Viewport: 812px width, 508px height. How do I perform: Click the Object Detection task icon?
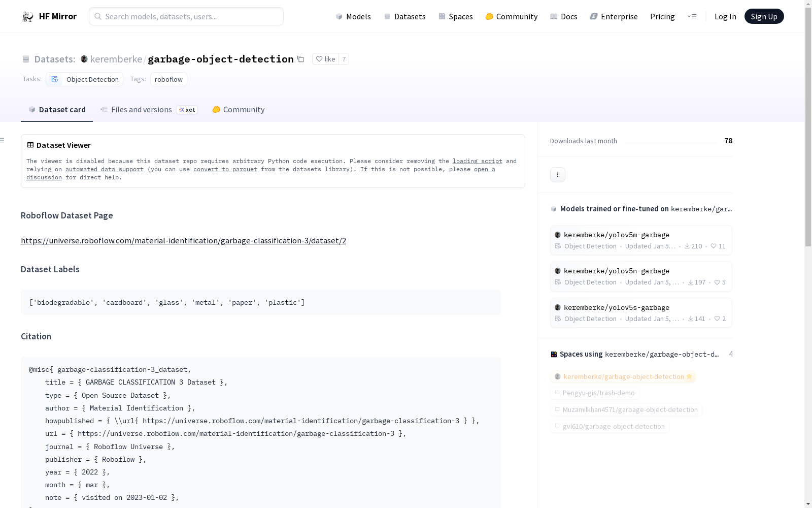click(55, 79)
